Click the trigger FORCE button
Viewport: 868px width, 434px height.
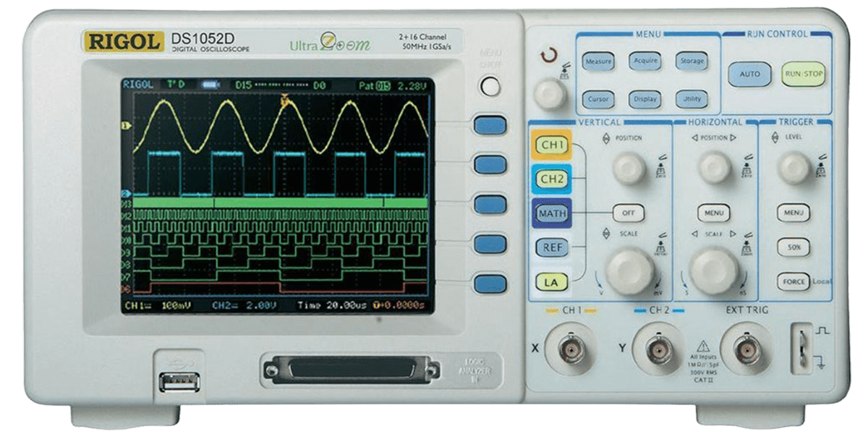[793, 281]
